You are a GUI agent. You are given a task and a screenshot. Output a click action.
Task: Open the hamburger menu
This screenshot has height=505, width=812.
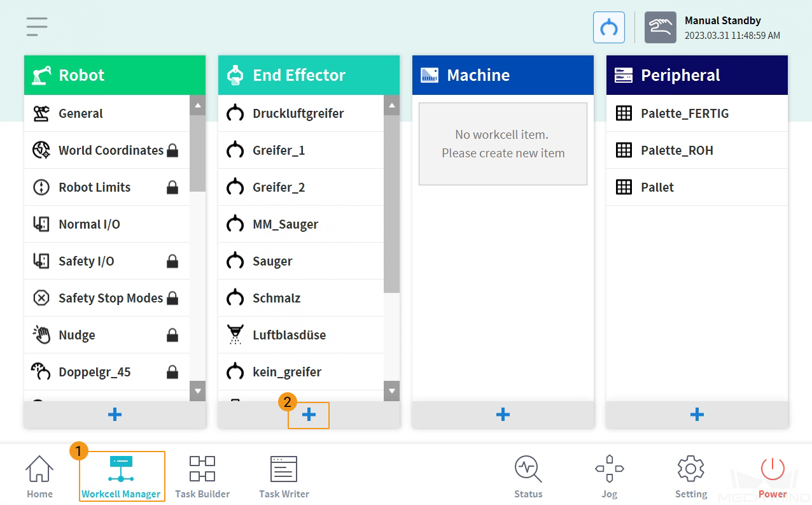[37, 27]
